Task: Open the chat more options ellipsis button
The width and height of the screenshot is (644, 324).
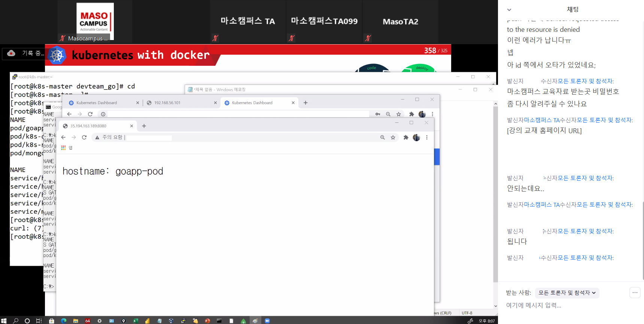Action: click(x=635, y=293)
